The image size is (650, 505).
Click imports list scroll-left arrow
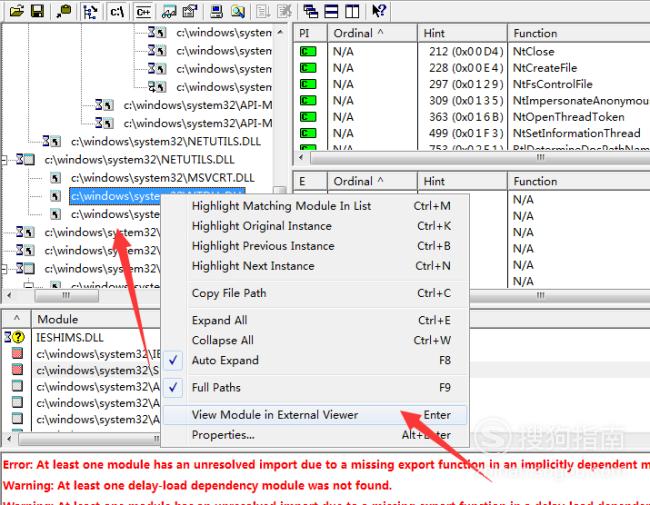tap(301, 158)
